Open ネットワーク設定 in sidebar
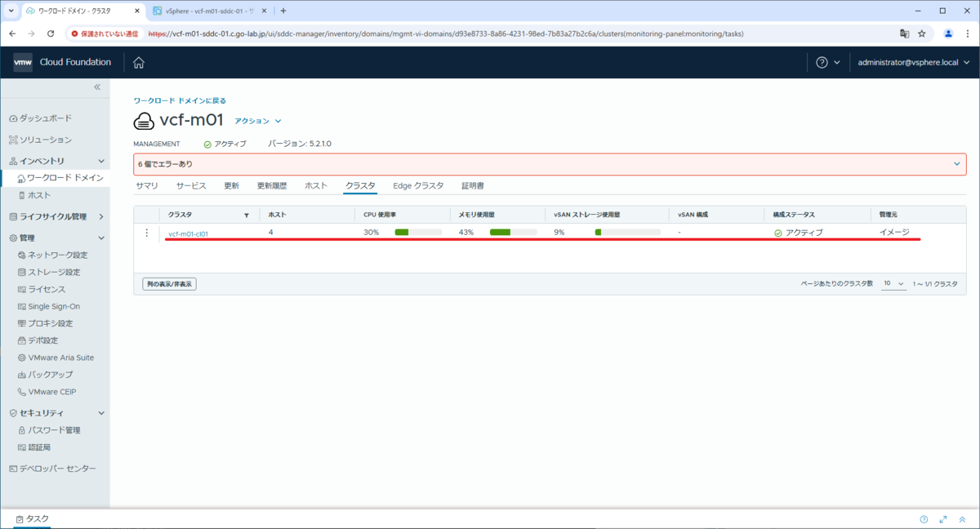This screenshot has width=980, height=529. coord(52,256)
